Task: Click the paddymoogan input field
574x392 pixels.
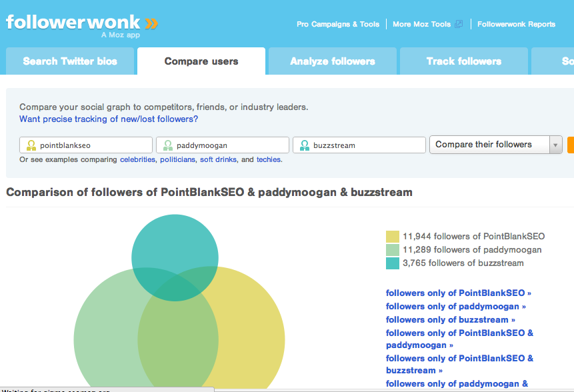Action: pyautogui.click(x=223, y=145)
